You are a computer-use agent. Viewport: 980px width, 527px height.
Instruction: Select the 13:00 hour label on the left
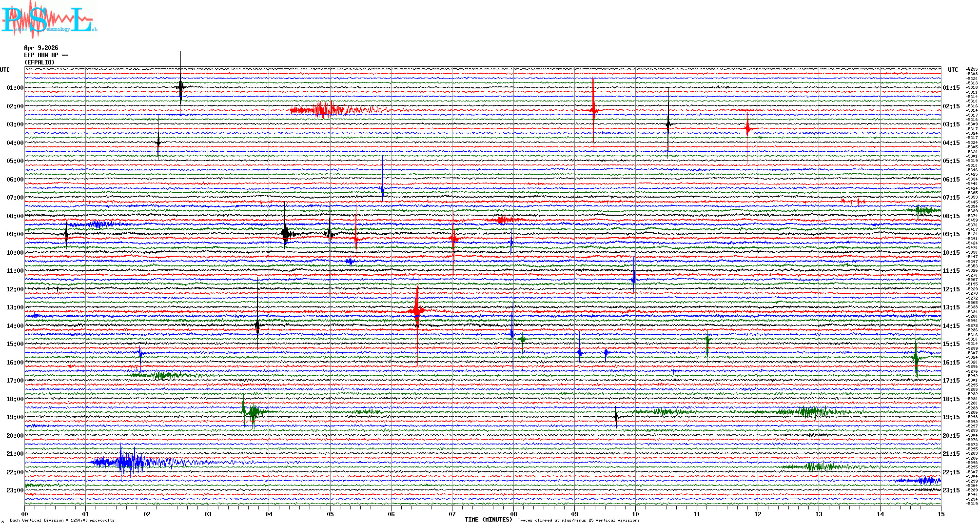coord(15,307)
